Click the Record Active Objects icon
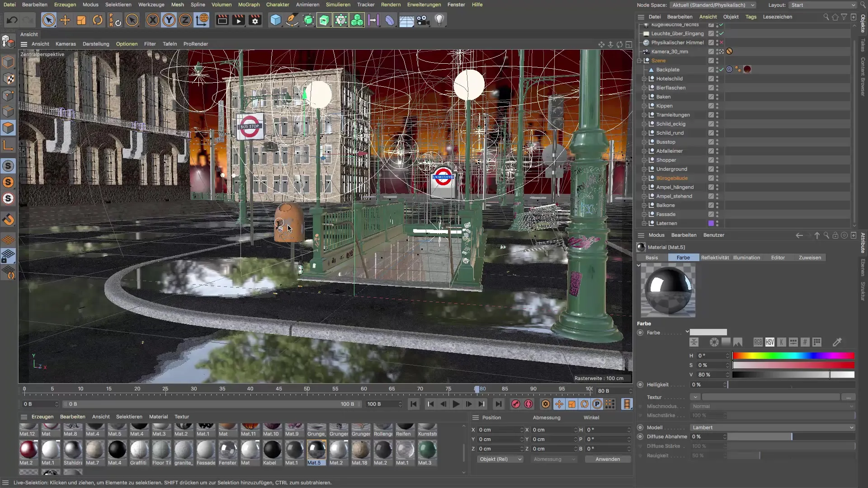 pos(515,404)
